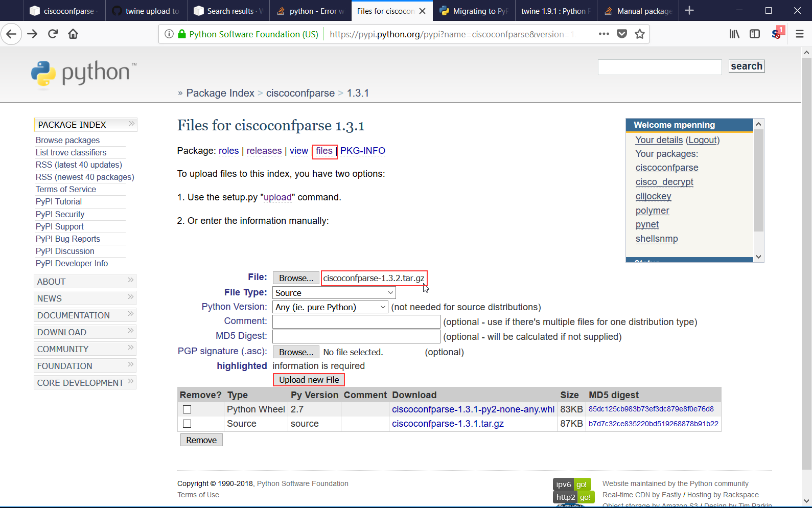The height and width of the screenshot is (508, 812).
Task: Click the http2 go badge
Action: click(x=574, y=497)
